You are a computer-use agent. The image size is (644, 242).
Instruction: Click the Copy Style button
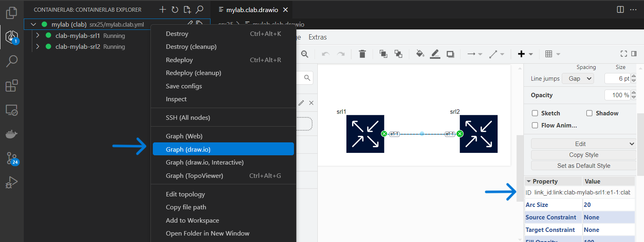click(x=583, y=155)
